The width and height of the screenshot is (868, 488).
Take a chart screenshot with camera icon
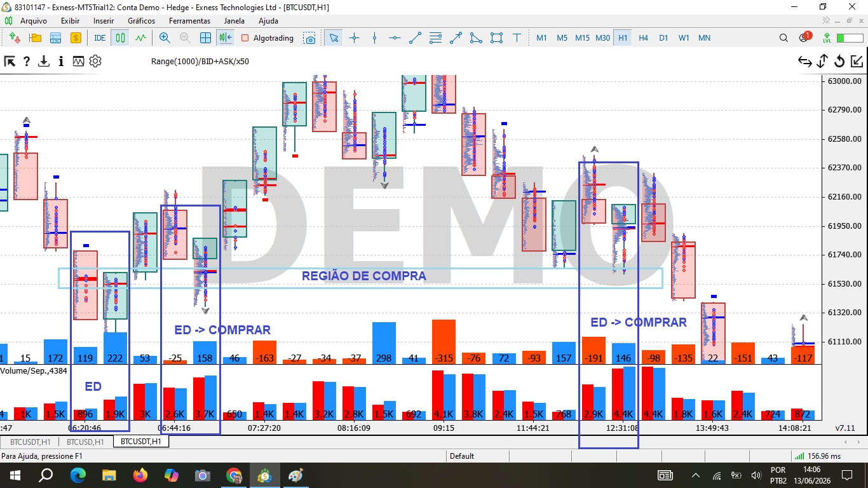309,37
